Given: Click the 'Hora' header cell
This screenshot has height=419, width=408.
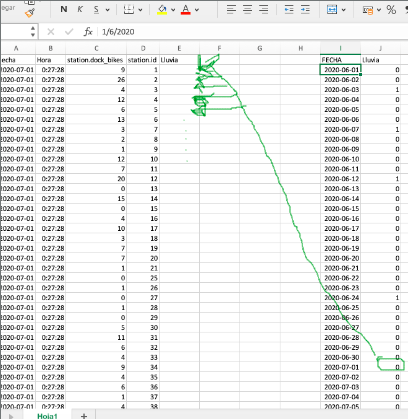Looking at the screenshot, I should tap(51, 60).
